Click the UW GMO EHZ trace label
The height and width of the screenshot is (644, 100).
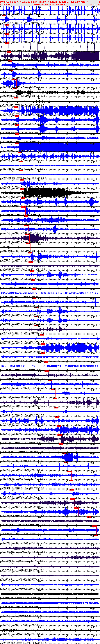click(23, 616)
